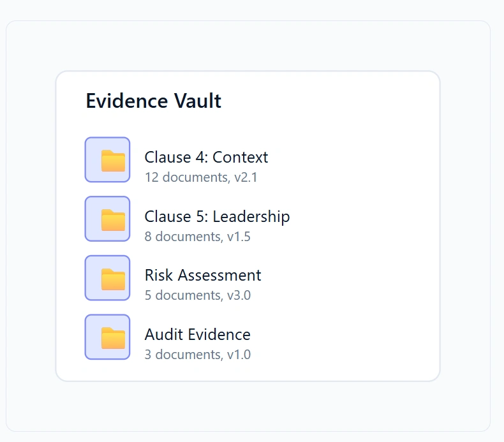Click the v2.1 version label
Image resolution: width=504 pixels, height=442 pixels.
[x=246, y=177]
